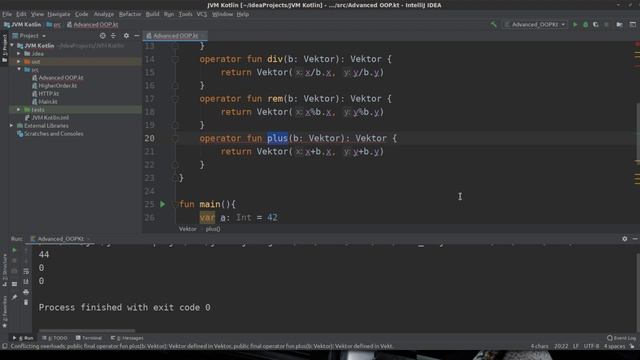The image size is (640, 360).
Task: Click the locate-file target icon in the Project panel
Action: tap(102, 36)
